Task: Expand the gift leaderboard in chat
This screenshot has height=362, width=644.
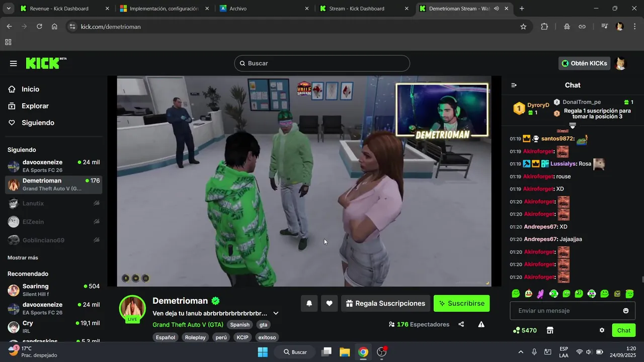Action: (573, 126)
